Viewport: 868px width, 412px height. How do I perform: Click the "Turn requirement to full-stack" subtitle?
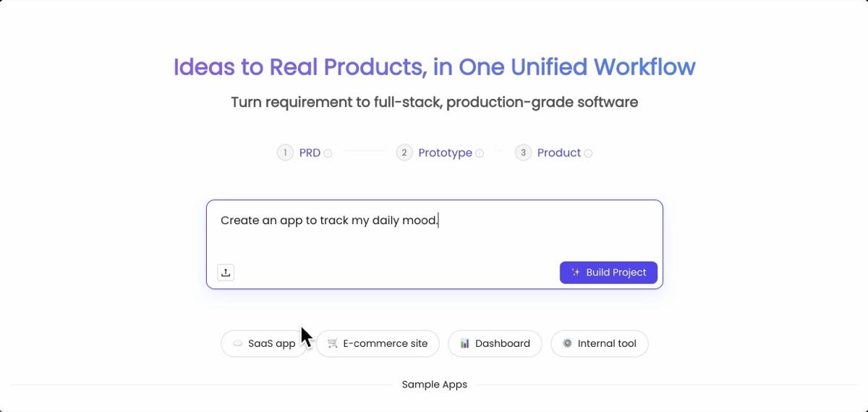434,102
